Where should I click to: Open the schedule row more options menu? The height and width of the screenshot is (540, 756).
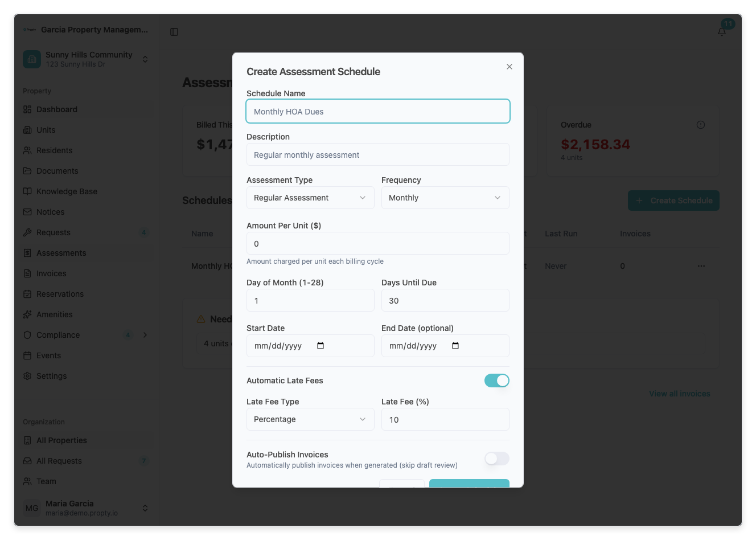[x=701, y=266]
